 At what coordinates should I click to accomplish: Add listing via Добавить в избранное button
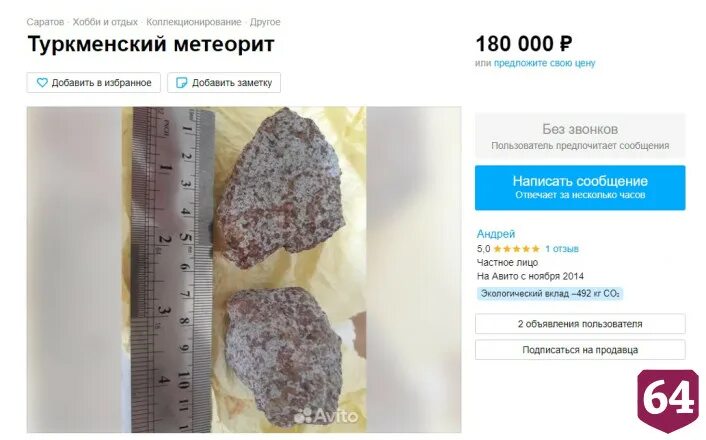(x=94, y=83)
